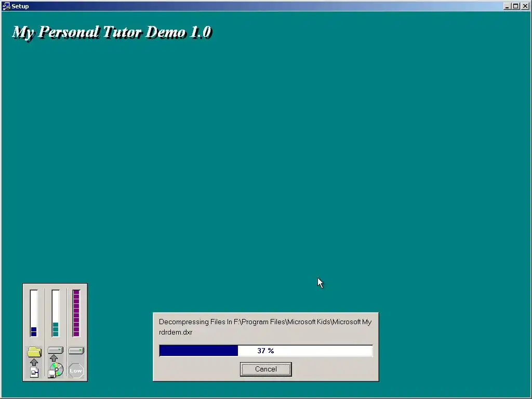This screenshot has width=532, height=399.
Task: Click the 37 % decompression progress bar
Action: pyautogui.click(x=265, y=351)
